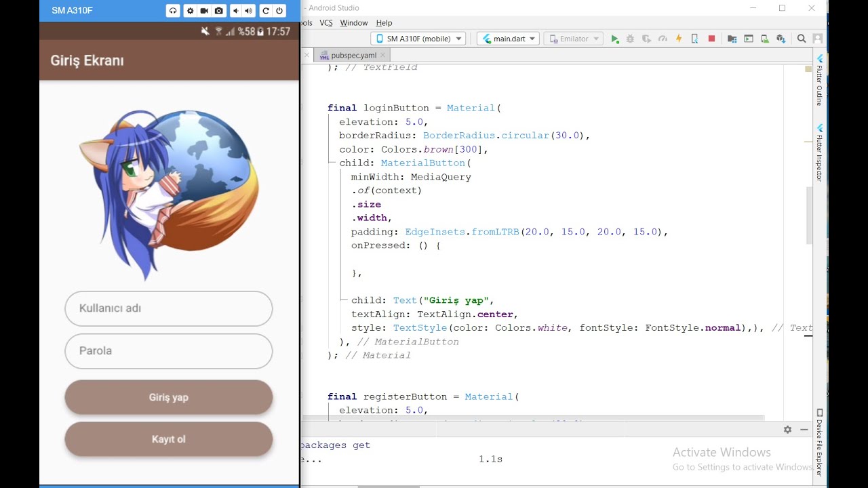Click 'EdgeInsets' in the padding line
The height and width of the screenshot is (488, 868).
coord(435,232)
